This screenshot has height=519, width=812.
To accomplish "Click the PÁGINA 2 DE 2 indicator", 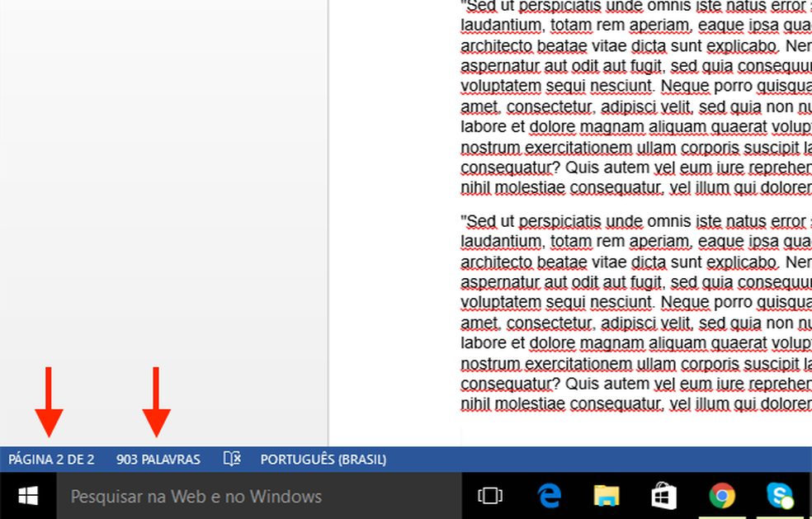I will [50, 459].
